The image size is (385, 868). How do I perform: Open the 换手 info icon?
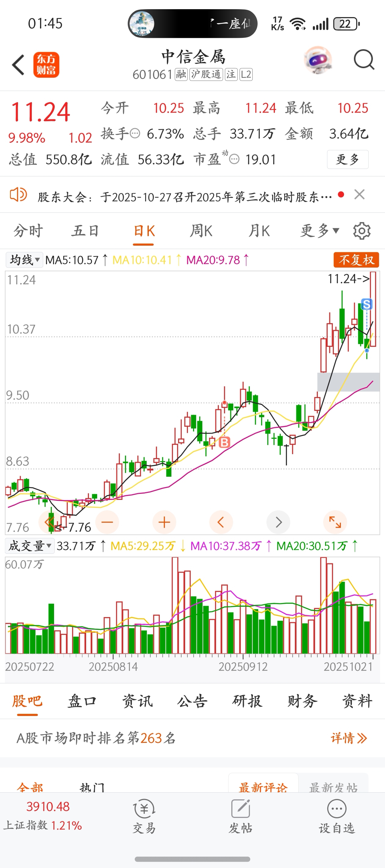(x=135, y=133)
